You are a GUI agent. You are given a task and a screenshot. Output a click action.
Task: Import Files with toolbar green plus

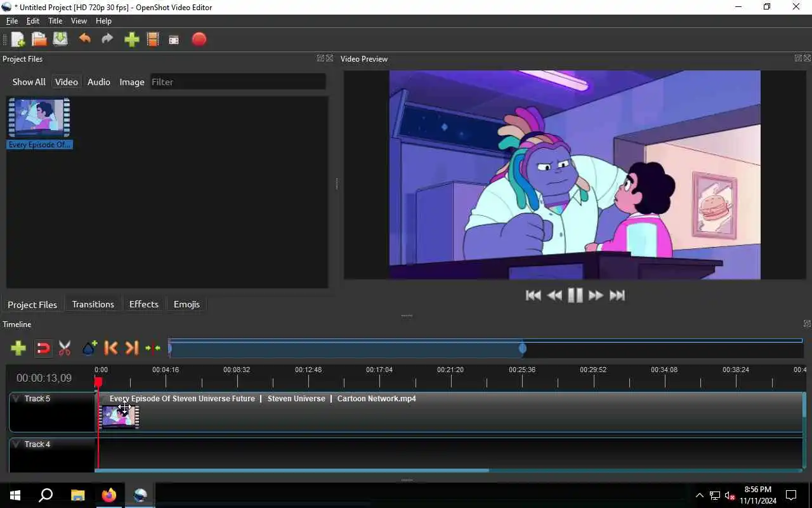click(x=131, y=39)
